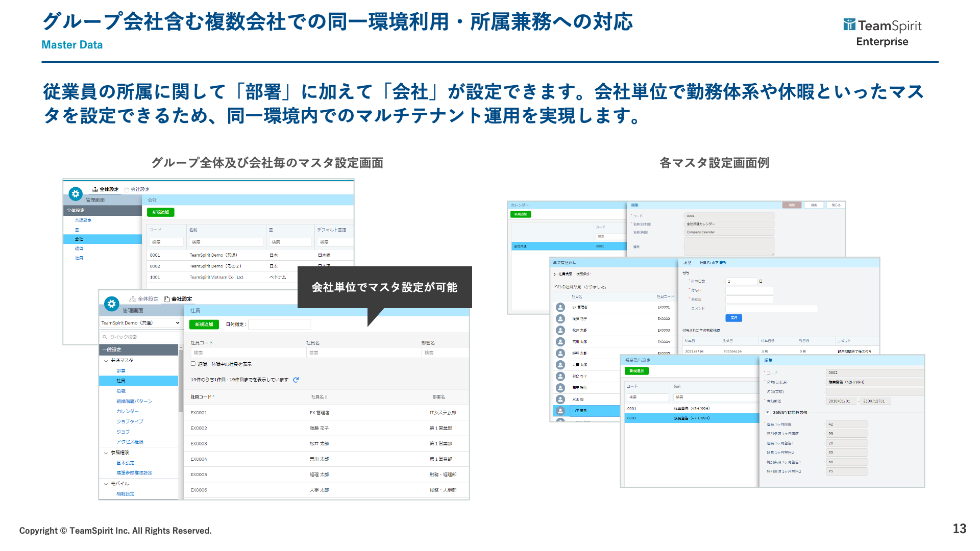
Task: Open the TeamSpirit Demo (共通) company dropdown
Action: tap(140, 323)
